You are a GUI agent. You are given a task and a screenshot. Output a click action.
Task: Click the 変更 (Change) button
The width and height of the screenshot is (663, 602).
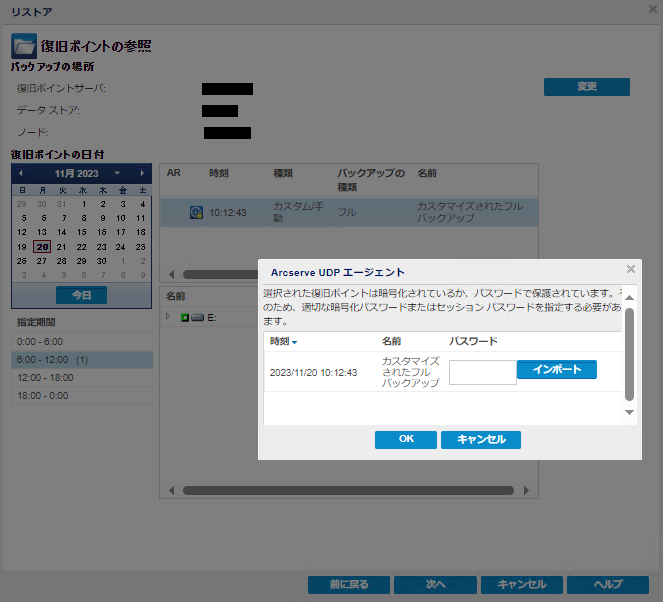[586, 87]
